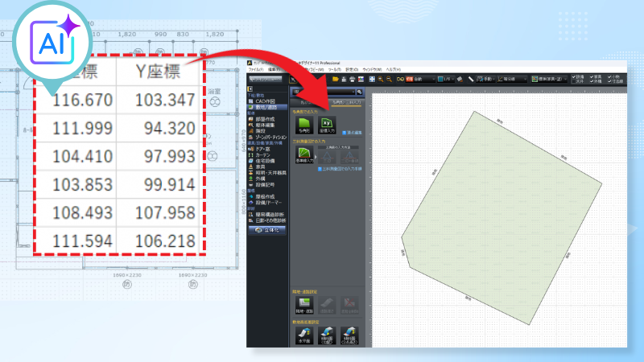Click the printer toolbar icon
Screen dimensions: 644x362
coord(352,79)
